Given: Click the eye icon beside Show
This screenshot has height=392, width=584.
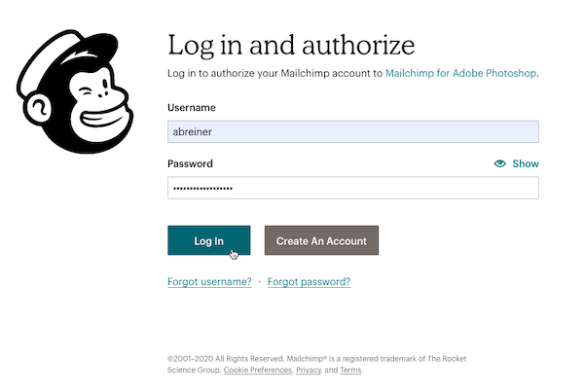Looking at the screenshot, I should [x=500, y=164].
